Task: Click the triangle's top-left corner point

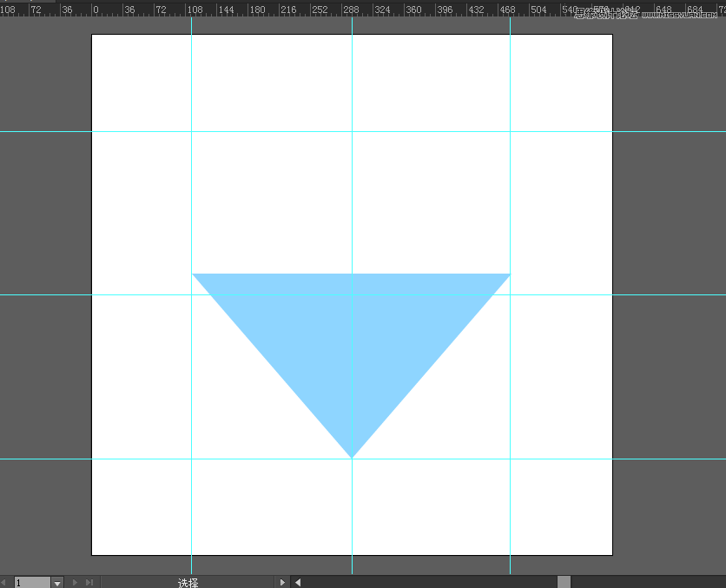Action: click(x=194, y=274)
